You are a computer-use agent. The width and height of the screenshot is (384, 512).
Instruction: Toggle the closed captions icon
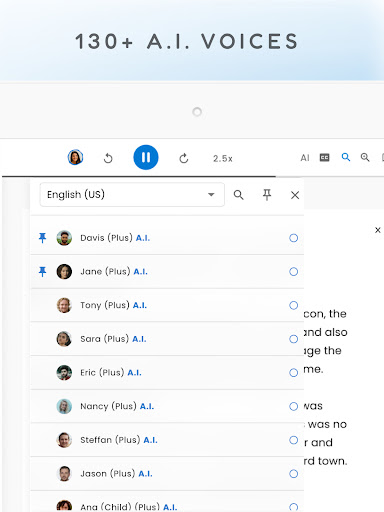click(x=324, y=157)
